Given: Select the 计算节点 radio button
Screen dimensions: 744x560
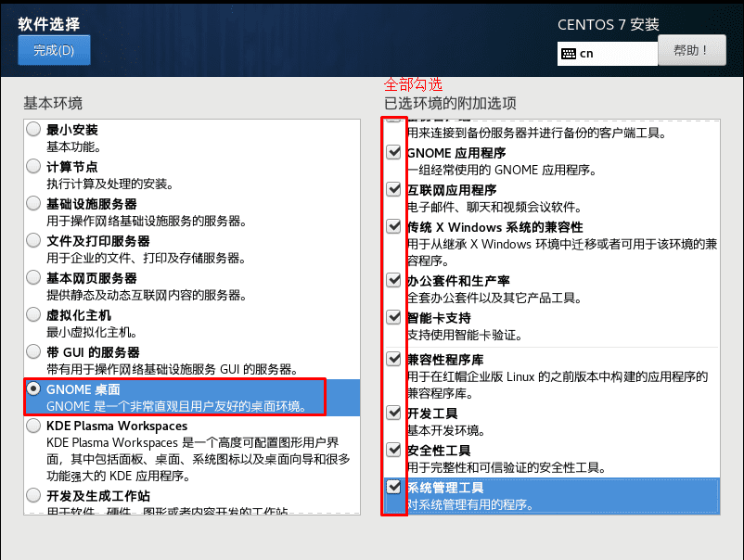Looking at the screenshot, I should (33, 166).
